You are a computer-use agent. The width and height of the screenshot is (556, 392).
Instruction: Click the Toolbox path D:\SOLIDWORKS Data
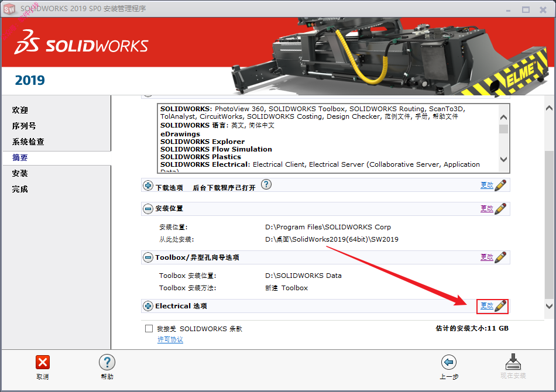coord(303,276)
